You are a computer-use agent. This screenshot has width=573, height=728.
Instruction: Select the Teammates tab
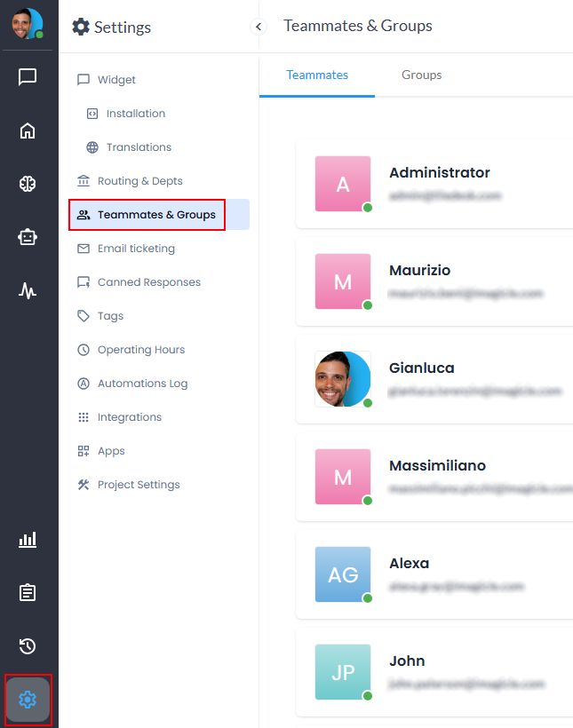pos(317,75)
